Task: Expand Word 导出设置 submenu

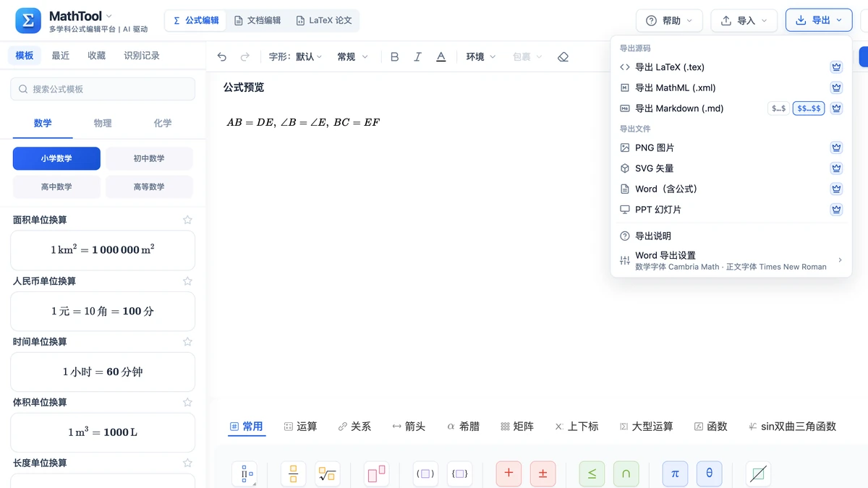Action: point(731,260)
